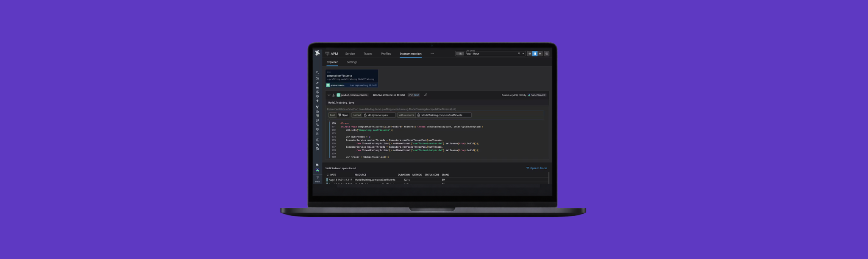This screenshot has height=259, width=868.
Task: Click '3.68K indexed spans found' text
Action: click(340, 168)
